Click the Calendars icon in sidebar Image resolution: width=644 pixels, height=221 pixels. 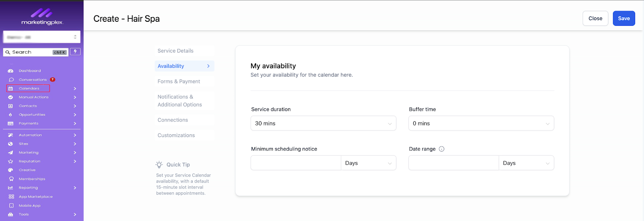pyautogui.click(x=10, y=88)
